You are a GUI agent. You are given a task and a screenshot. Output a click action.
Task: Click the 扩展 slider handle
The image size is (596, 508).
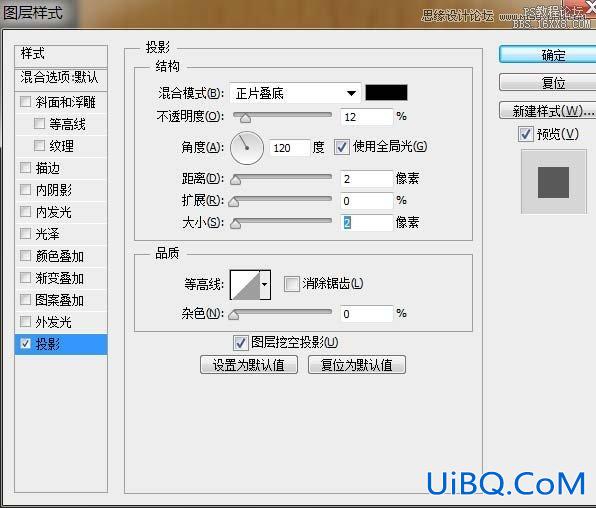tap(234, 202)
